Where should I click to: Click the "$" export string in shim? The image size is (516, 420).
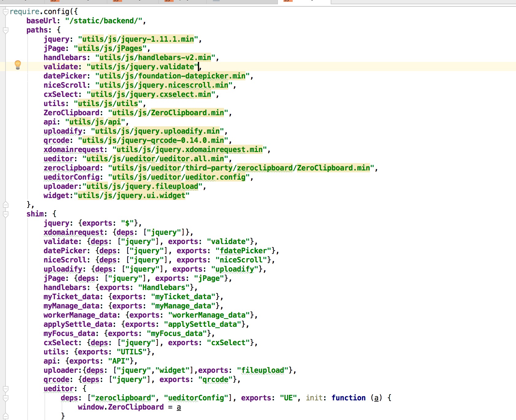pyautogui.click(x=127, y=223)
